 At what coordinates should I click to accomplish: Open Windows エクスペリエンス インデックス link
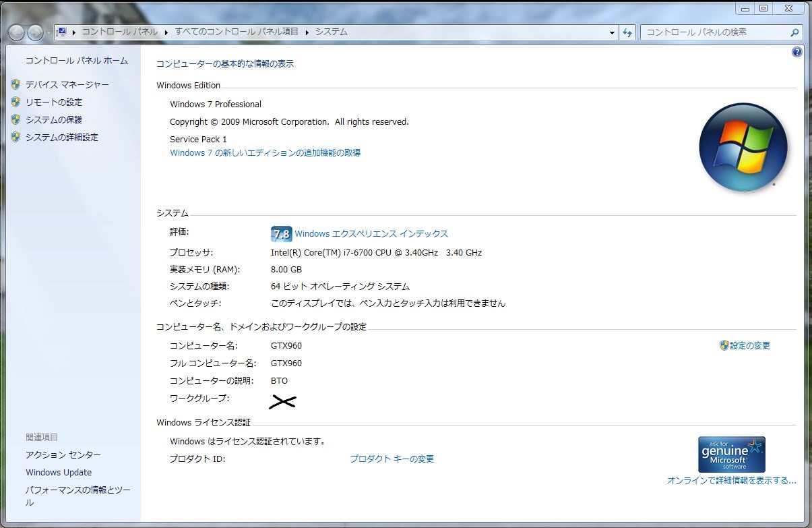(371, 234)
